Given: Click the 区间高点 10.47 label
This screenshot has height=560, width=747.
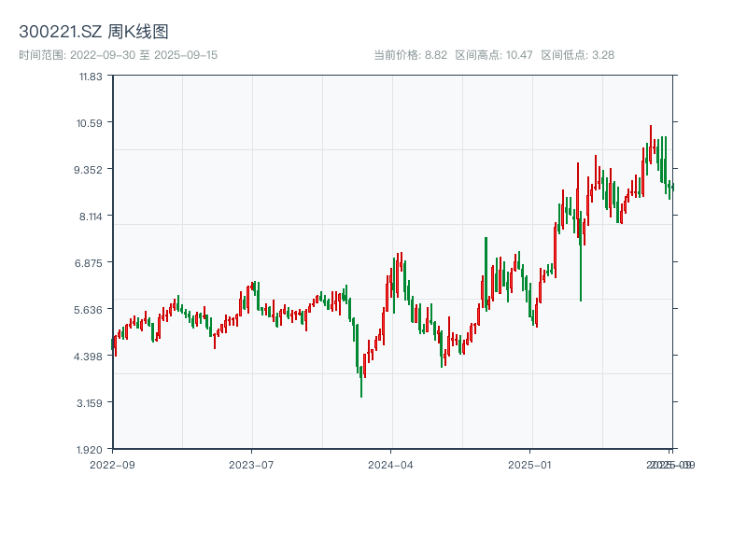Looking at the screenshot, I should [494, 55].
